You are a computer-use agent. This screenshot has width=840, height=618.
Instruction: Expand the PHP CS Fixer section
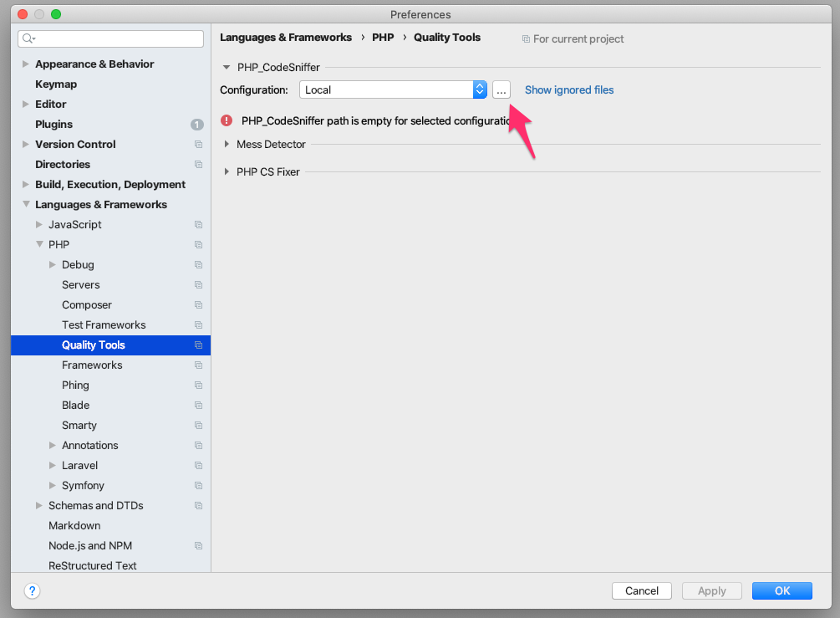[227, 172]
